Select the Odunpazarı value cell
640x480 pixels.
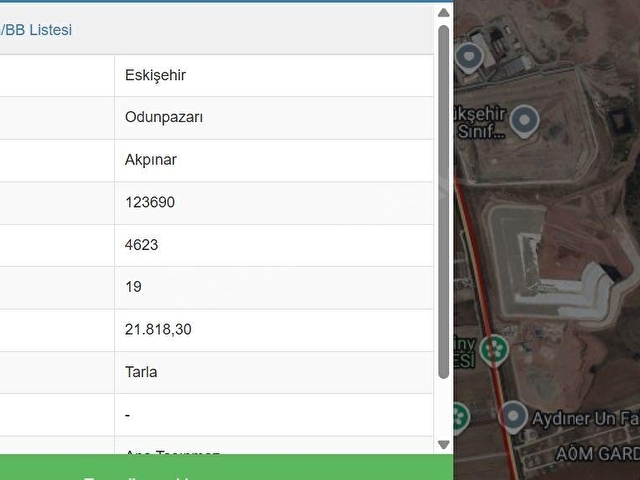click(x=274, y=118)
